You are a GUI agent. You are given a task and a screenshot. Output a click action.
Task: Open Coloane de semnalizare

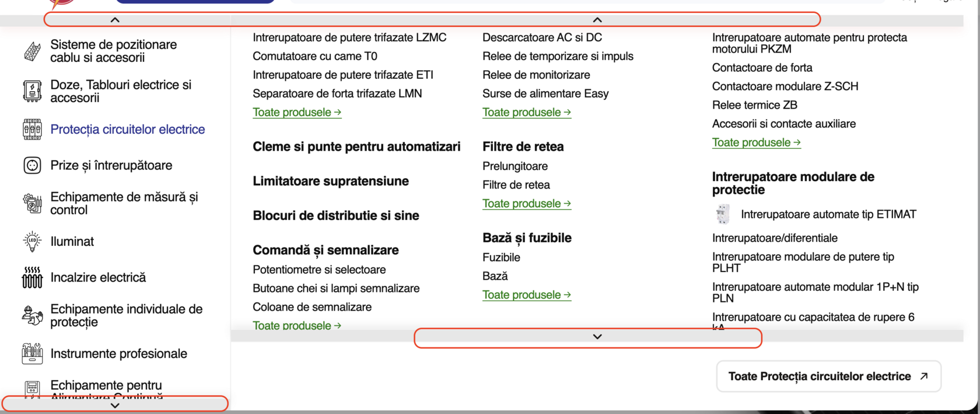312,307
